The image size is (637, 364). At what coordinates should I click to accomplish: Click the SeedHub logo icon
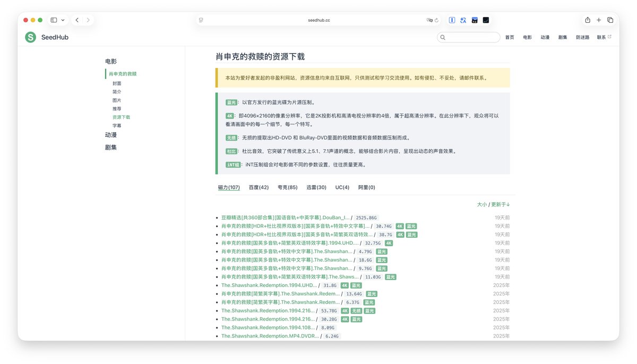(x=30, y=37)
